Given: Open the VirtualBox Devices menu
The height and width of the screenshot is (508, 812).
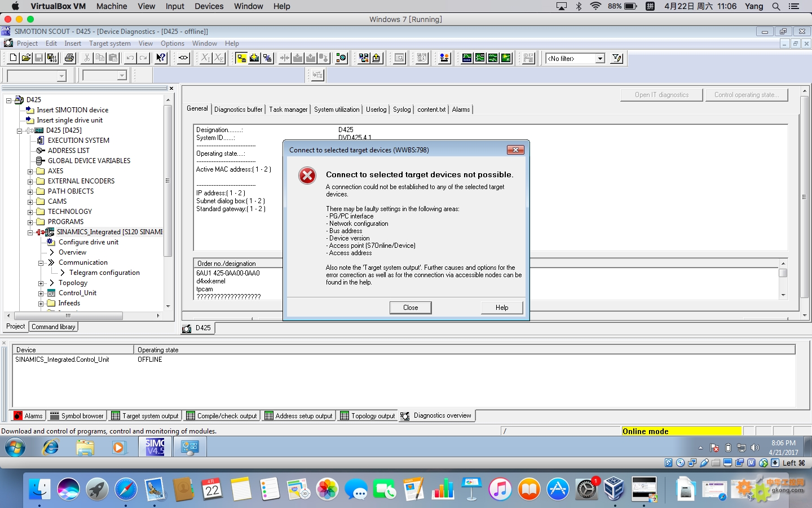Looking at the screenshot, I should click(x=209, y=6).
